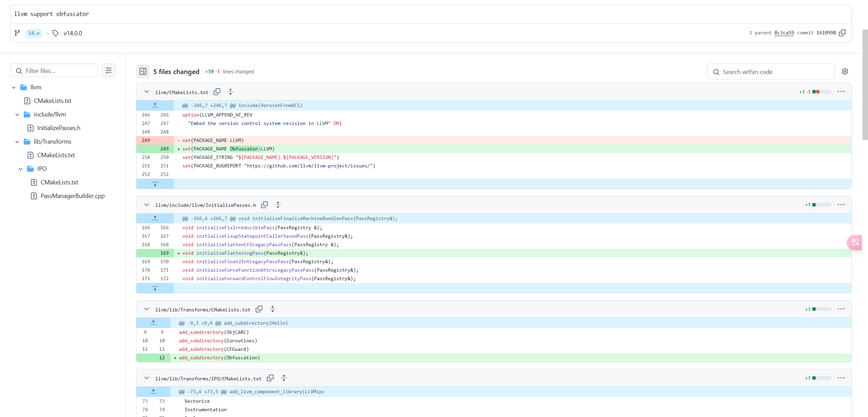
Task: Open the 14.x branch link
Action: point(34,33)
